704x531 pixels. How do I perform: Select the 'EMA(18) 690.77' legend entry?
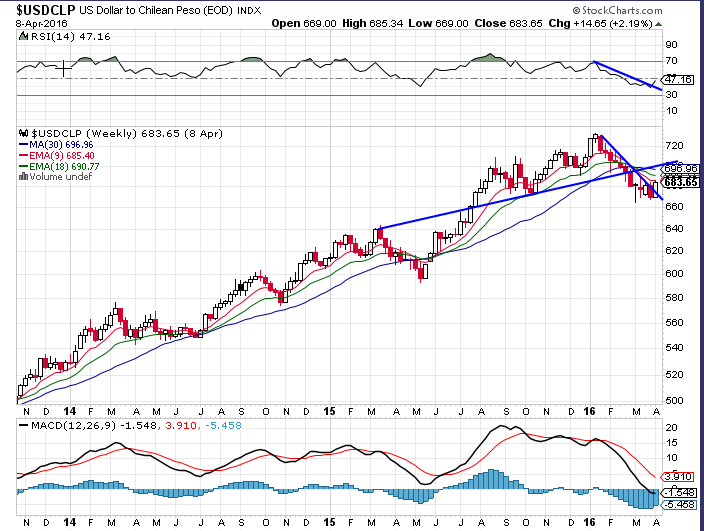pyautogui.click(x=59, y=167)
